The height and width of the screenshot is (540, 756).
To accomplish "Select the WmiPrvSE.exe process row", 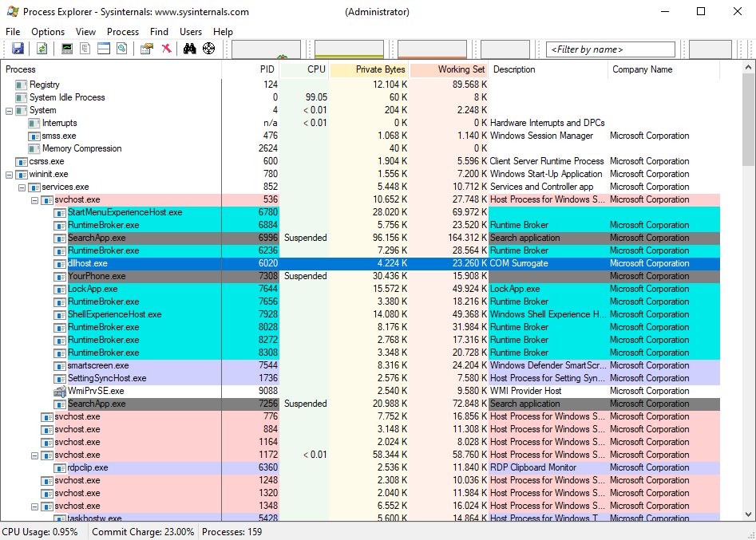I will coord(96,391).
